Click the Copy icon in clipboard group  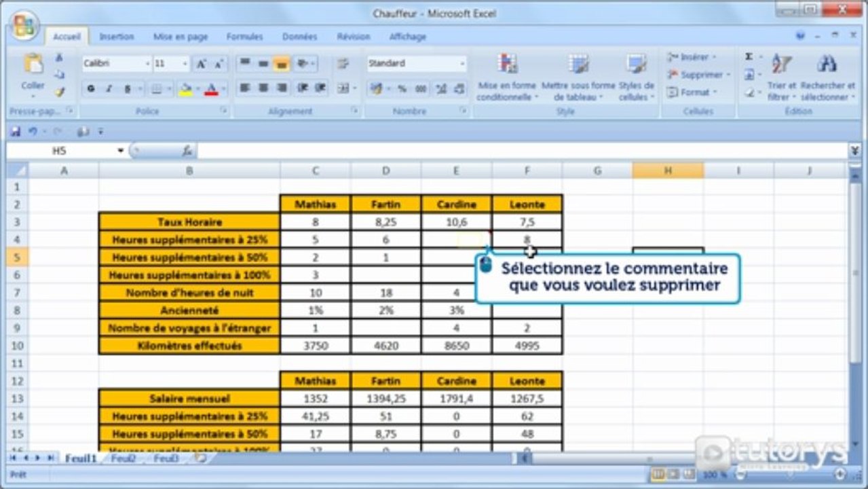[59, 75]
